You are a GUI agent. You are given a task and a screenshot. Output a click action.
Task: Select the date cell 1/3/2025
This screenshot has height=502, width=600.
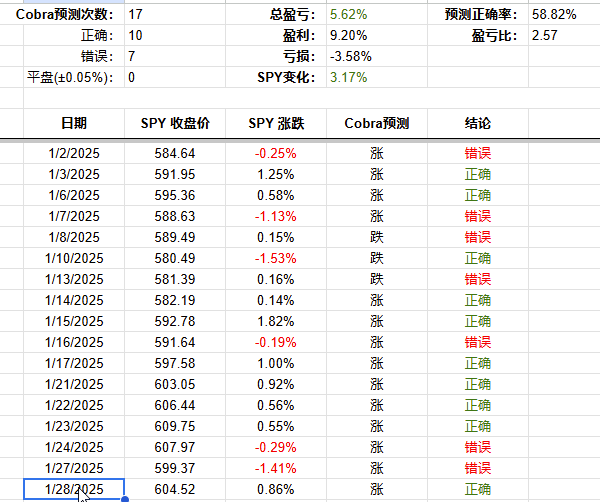click(x=74, y=174)
